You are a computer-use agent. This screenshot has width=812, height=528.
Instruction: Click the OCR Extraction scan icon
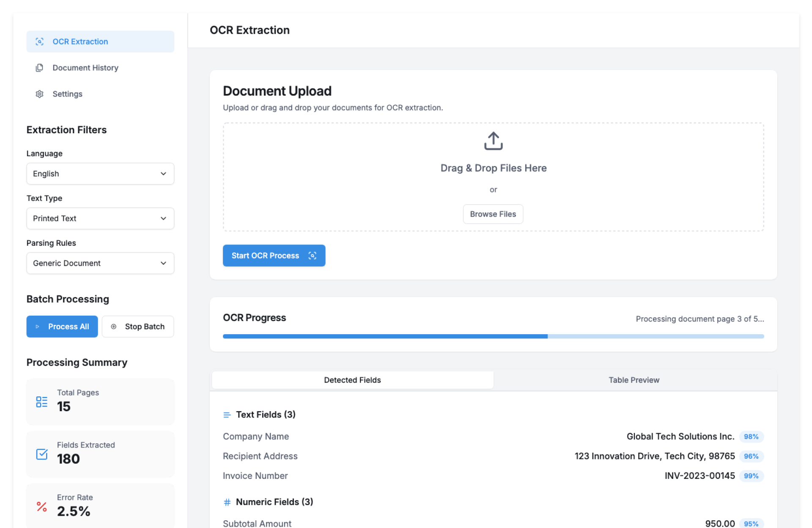39,41
